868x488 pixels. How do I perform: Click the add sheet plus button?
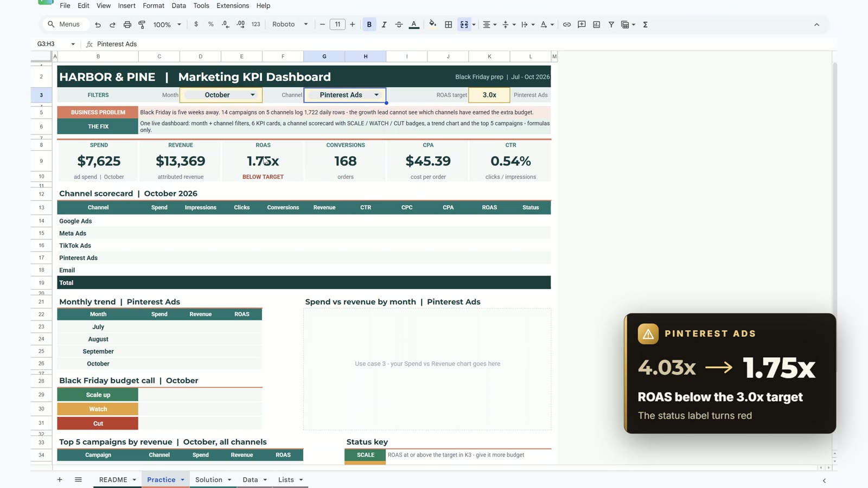click(x=60, y=479)
